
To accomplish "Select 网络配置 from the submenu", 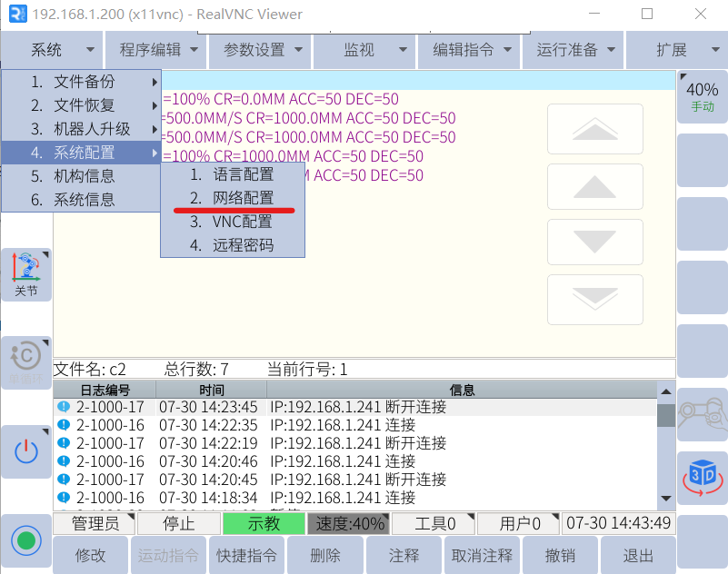I will coord(243,198).
